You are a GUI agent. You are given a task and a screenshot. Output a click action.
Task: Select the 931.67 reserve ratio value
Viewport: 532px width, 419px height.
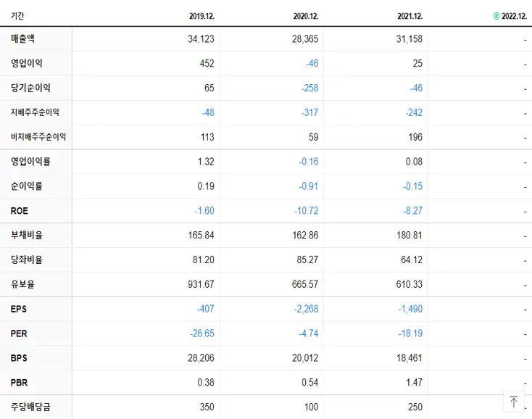point(201,284)
